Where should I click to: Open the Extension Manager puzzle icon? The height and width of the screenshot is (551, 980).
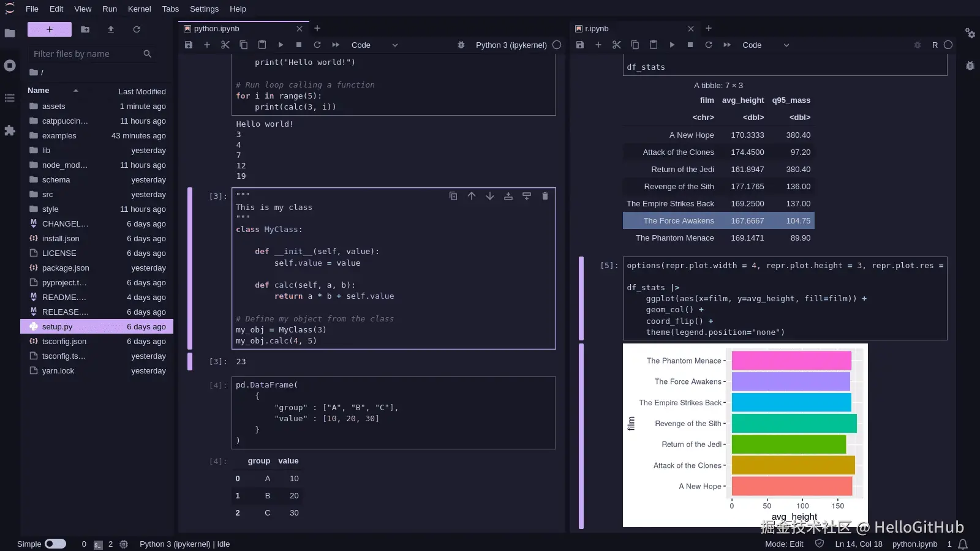tap(10, 130)
